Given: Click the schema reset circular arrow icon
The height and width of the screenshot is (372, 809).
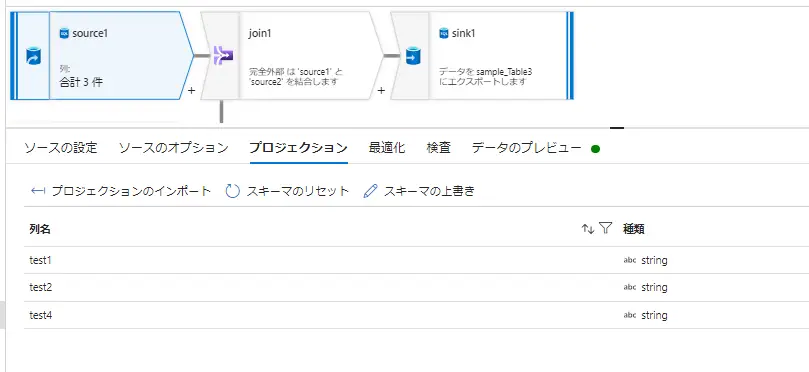Looking at the screenshot, I should click(x=233, y=191).
